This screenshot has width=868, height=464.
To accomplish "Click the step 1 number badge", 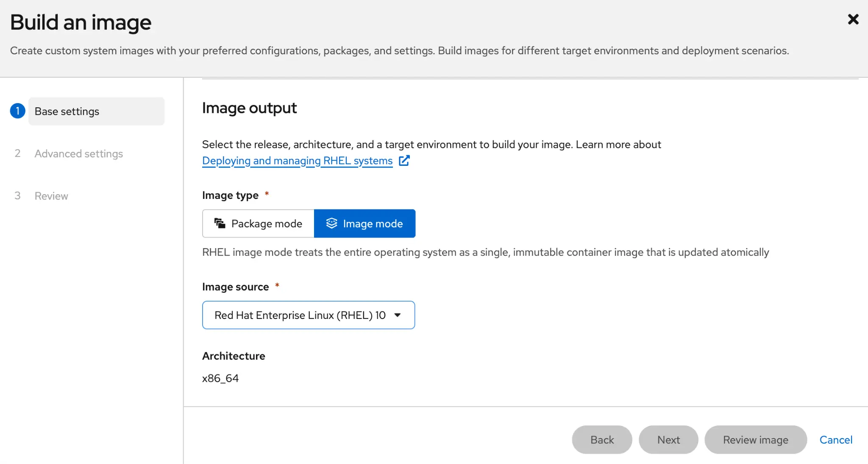I will 17,111.
